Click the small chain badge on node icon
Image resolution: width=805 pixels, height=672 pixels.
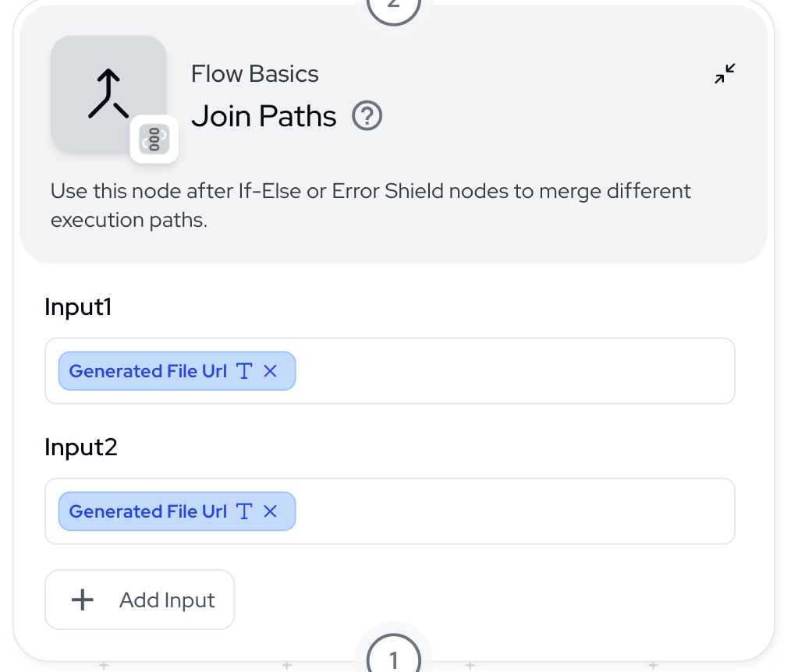click(x=154, y=139)
